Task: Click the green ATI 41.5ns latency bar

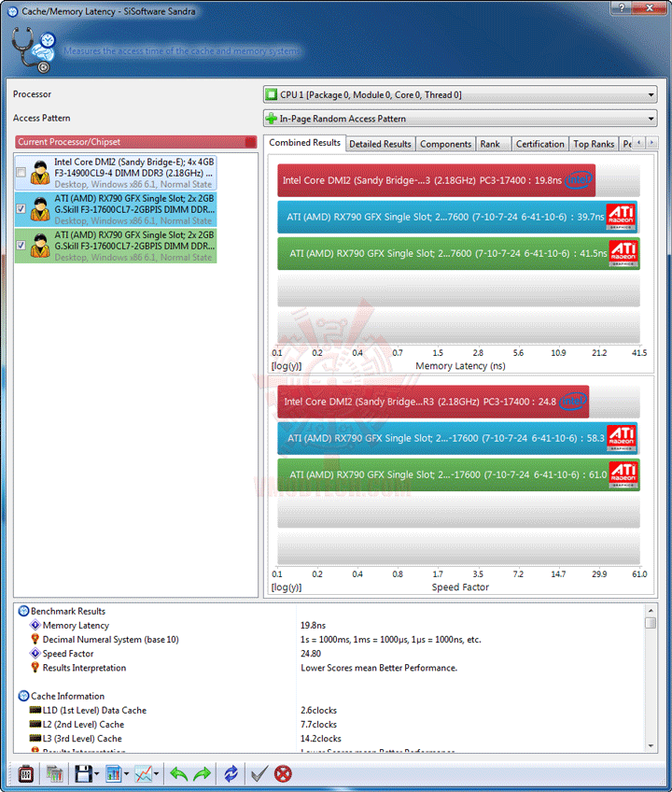Action: [458, 253]
